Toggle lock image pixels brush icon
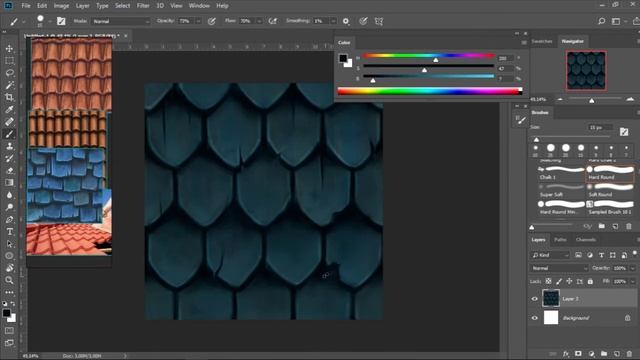This screenshot has width=640, height=360. coord(559,281)
